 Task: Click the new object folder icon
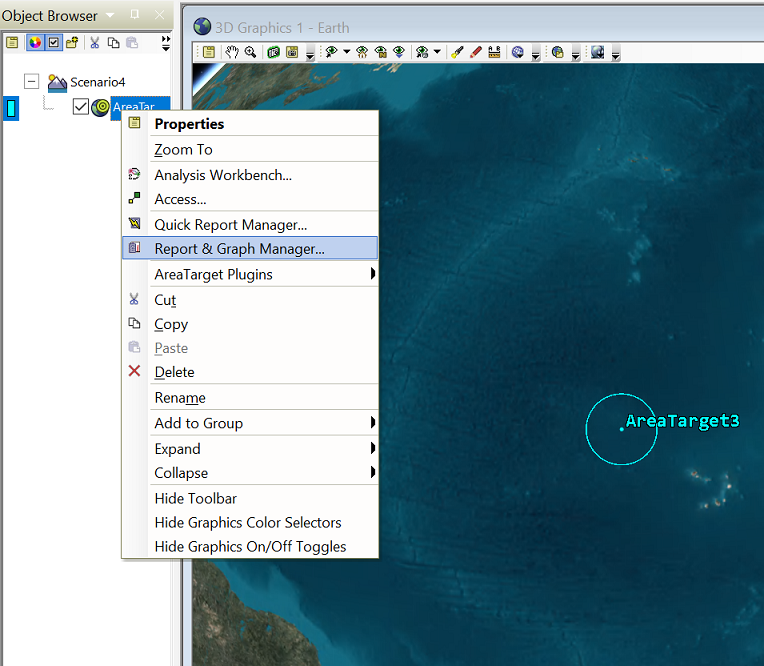[72, 43]
